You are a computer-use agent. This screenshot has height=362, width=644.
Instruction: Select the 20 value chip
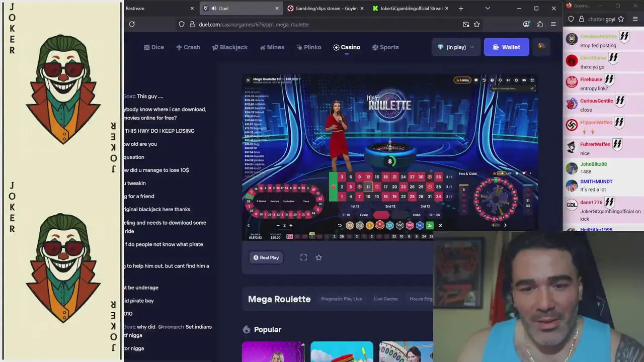tap(390, 225)
